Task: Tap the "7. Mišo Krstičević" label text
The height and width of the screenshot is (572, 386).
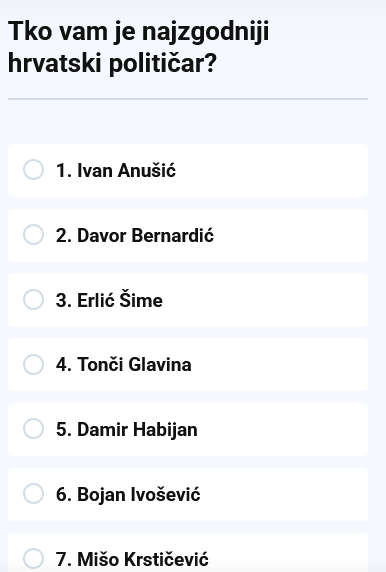Action: tap(132, 559)
